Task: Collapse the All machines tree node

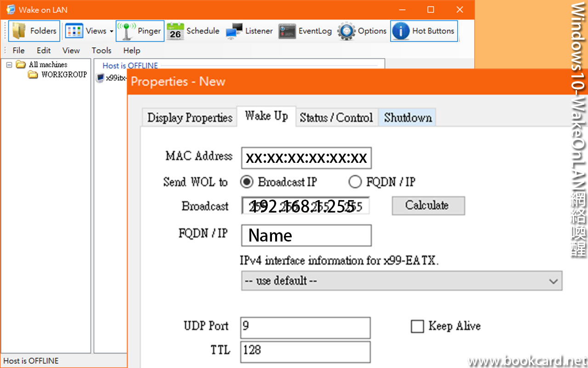Action: (x=9, y=65)
